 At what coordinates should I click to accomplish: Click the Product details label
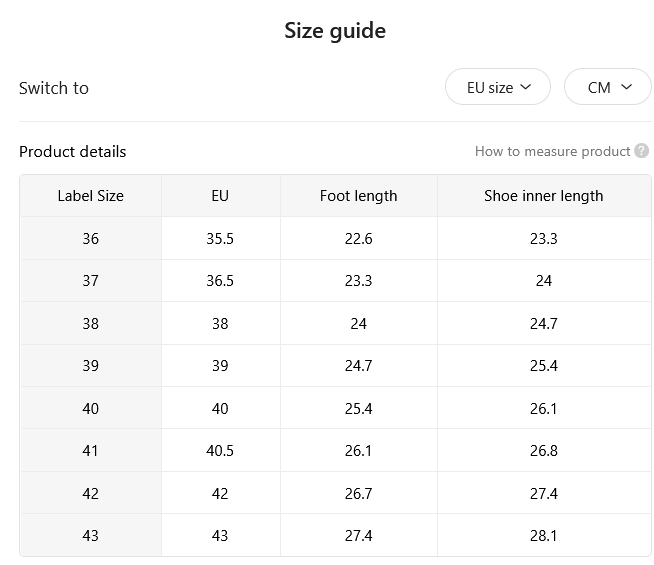point(73,151)
